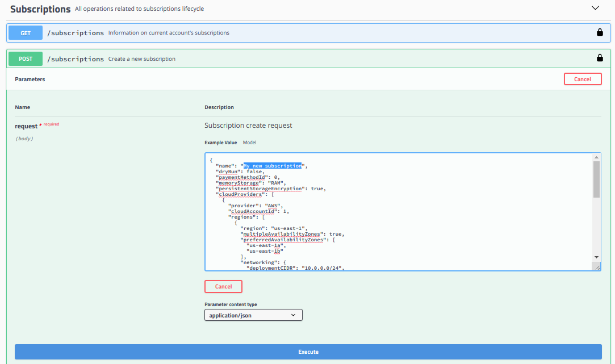Run the request with the Execute button
The image size is (615, 364).
coord(308,352)
